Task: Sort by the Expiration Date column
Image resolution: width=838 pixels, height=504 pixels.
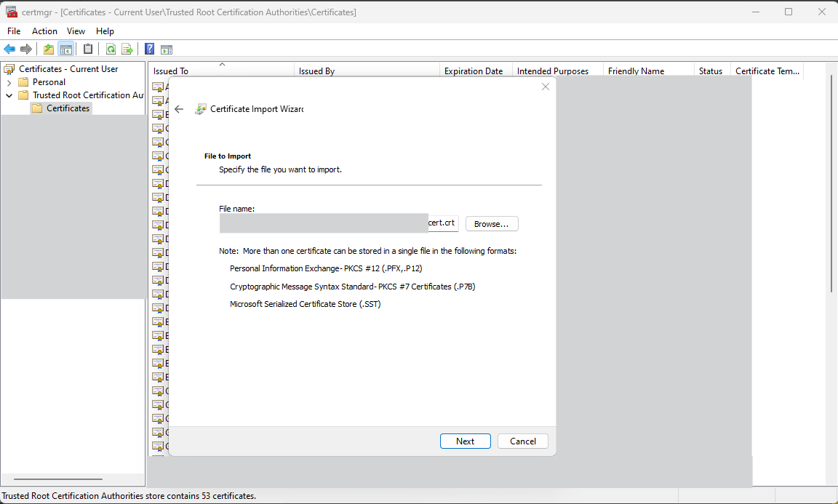Action: coord(476,71)
